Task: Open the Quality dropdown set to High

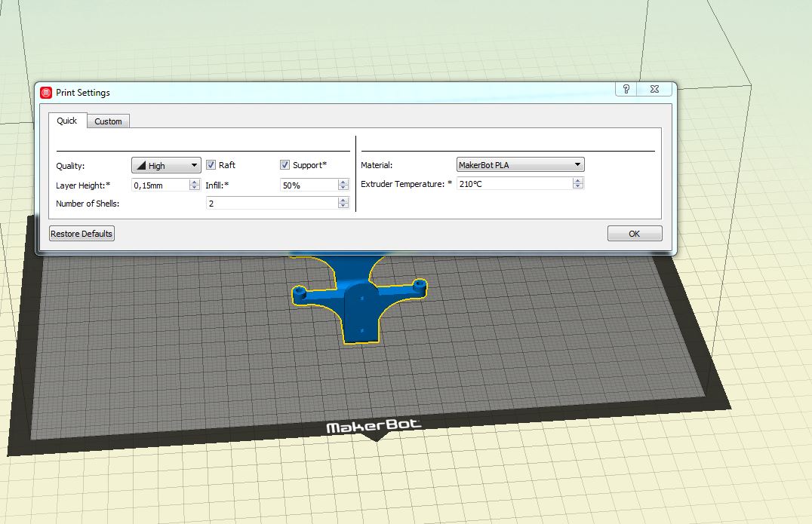Action: point(166,166)
